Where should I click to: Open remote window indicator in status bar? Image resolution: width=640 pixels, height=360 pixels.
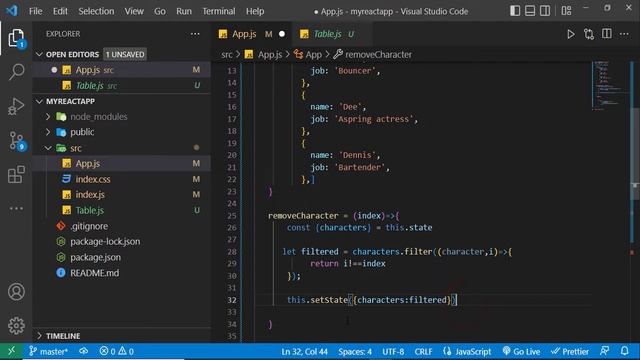coord(11,351)
